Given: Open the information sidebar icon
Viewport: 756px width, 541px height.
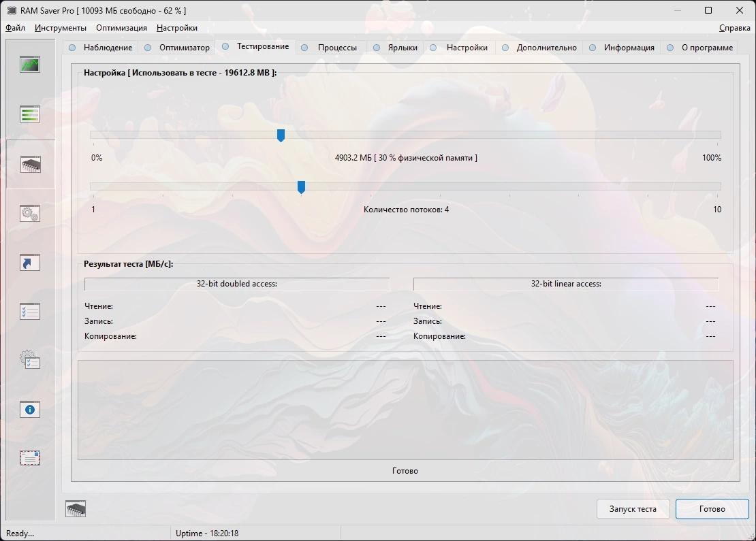Looking at the screenshot, I should (30, 410).
